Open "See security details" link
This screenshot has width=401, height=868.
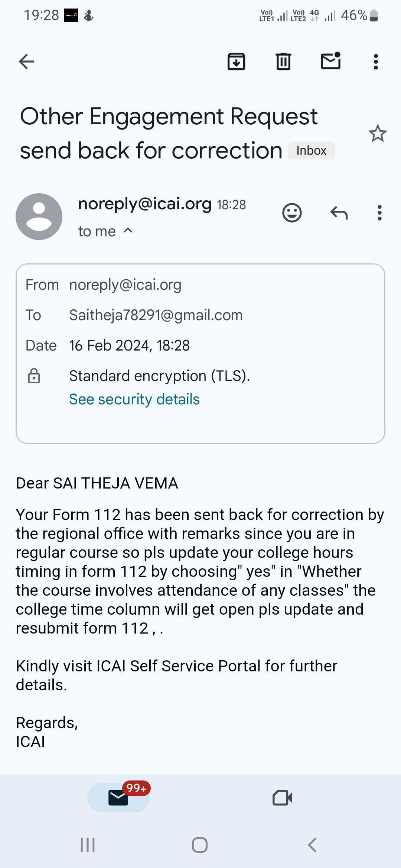point(134,399)
